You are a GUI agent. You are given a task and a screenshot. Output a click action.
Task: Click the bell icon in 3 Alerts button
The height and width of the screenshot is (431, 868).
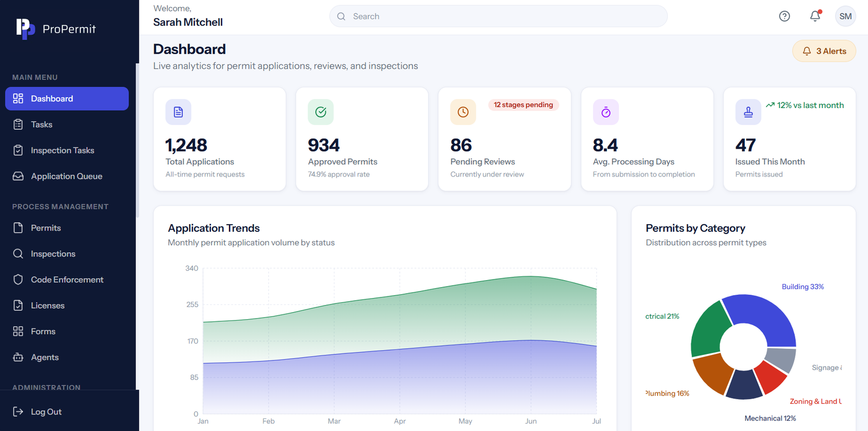click(807, 51)
